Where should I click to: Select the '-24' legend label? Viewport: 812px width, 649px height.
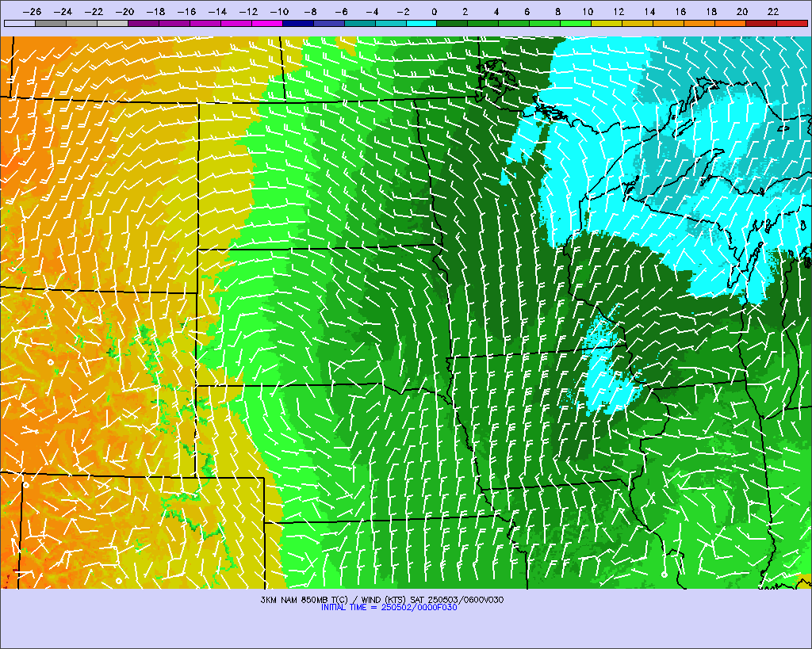[63, 11]
